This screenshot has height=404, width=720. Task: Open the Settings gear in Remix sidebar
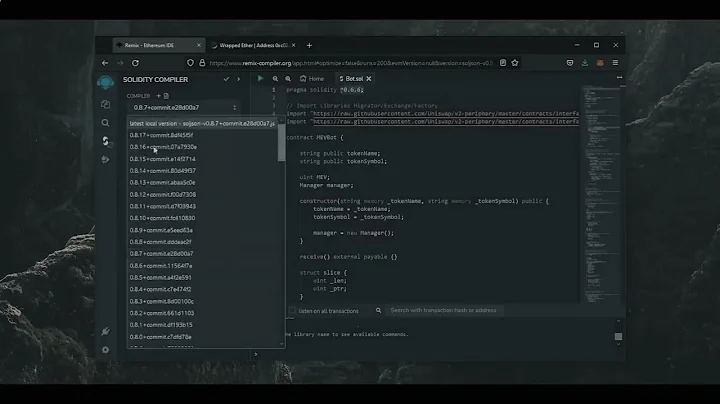tap(106, 350)
